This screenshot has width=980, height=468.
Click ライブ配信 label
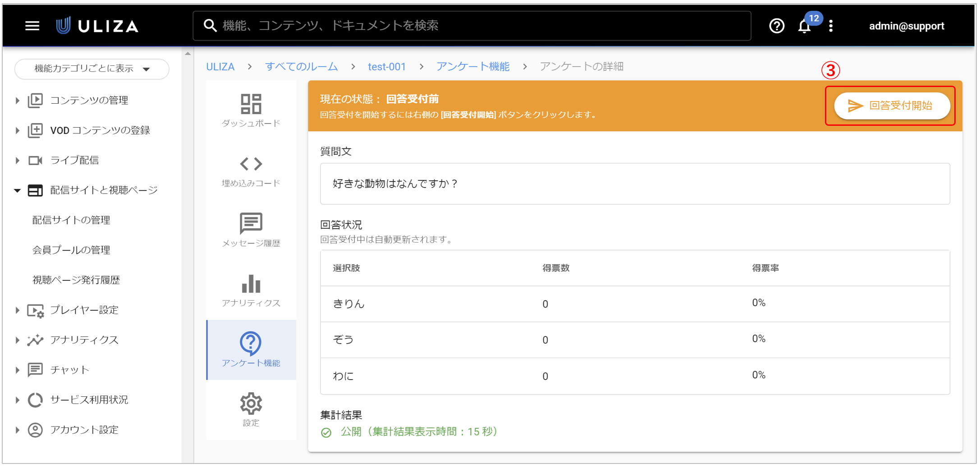(74, 160)
